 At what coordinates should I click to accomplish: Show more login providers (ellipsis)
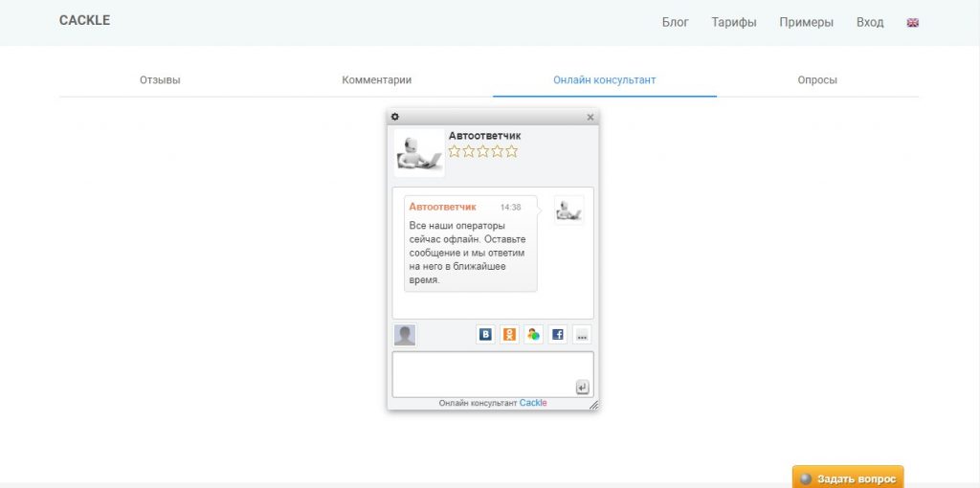[x=582, y=335]
